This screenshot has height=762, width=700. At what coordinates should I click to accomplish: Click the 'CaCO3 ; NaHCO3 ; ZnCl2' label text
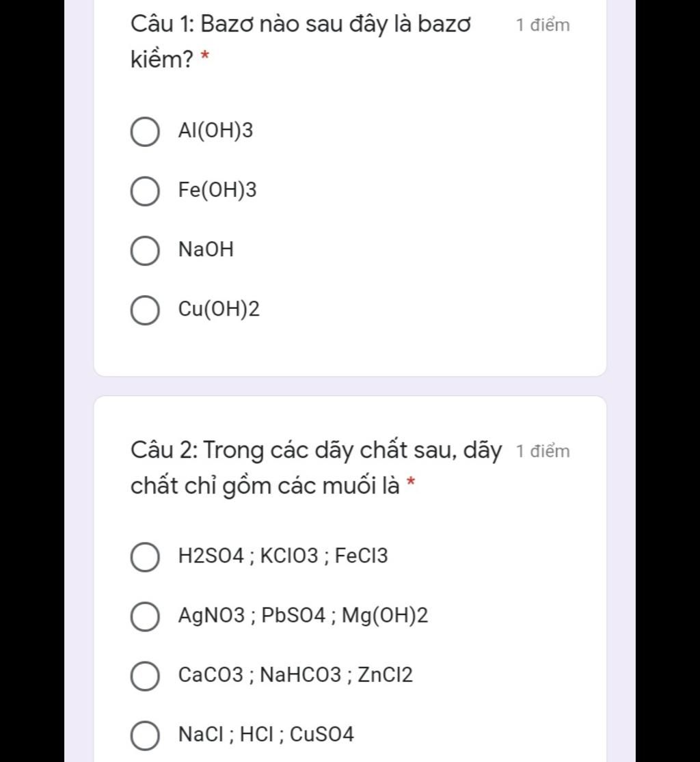point(295,675)
